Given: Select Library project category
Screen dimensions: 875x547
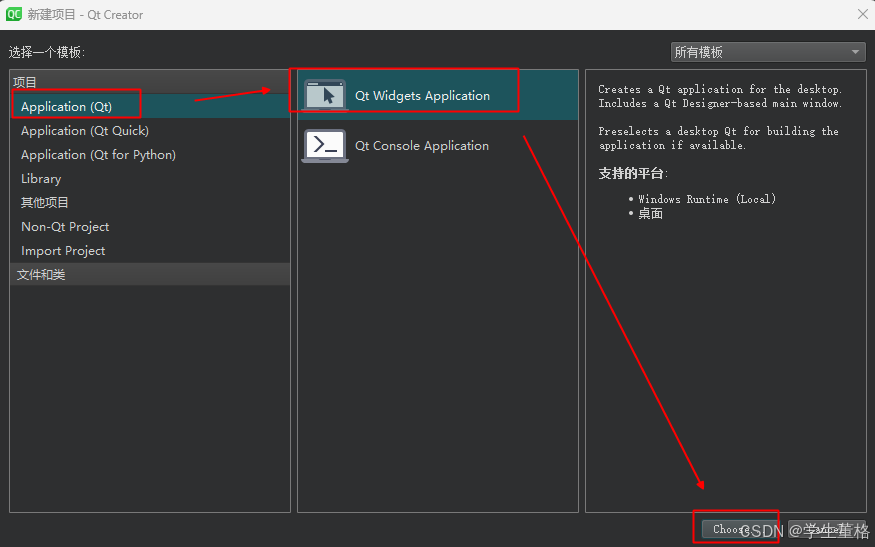Looking at the screenshot, I should 150,179.
